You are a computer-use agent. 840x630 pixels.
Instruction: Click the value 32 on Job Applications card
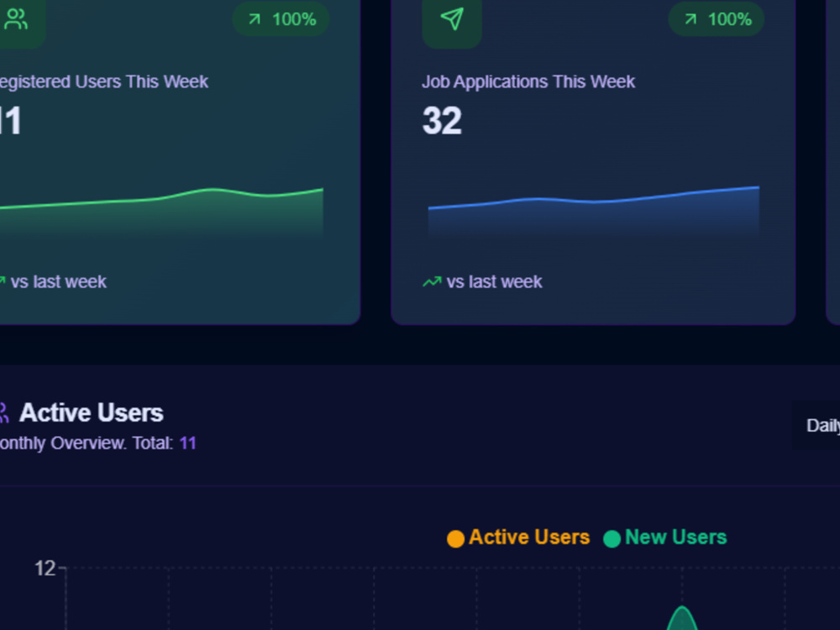pyautogui.click(x=442, y=120)
